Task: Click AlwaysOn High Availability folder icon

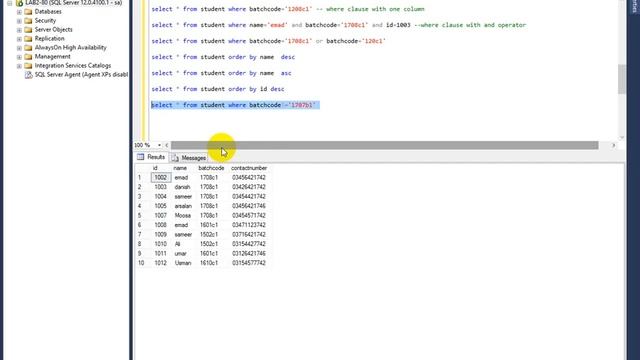Action: point(28,48)
